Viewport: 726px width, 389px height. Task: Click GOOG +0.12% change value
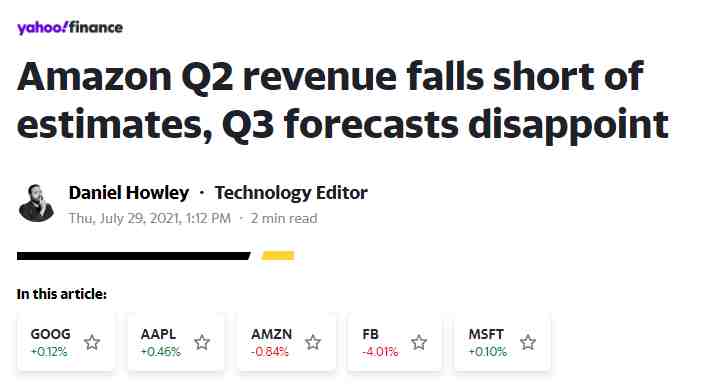click(x=49, y=352)
